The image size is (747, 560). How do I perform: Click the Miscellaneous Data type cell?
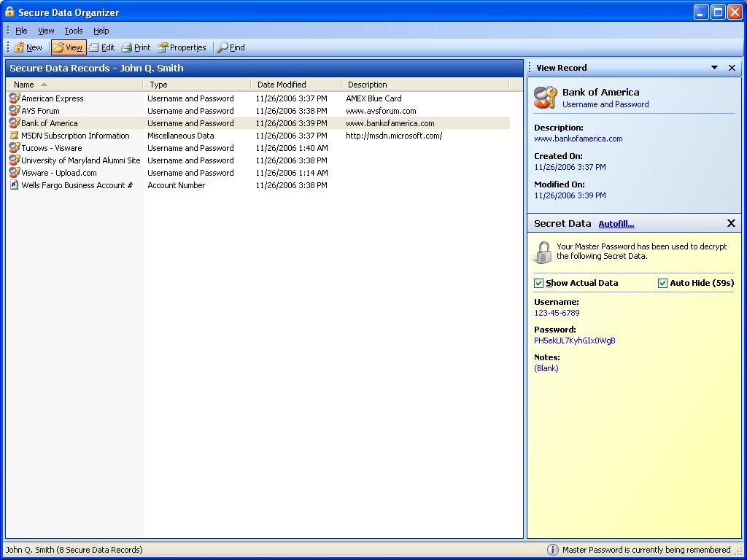(x=181, y=135)
